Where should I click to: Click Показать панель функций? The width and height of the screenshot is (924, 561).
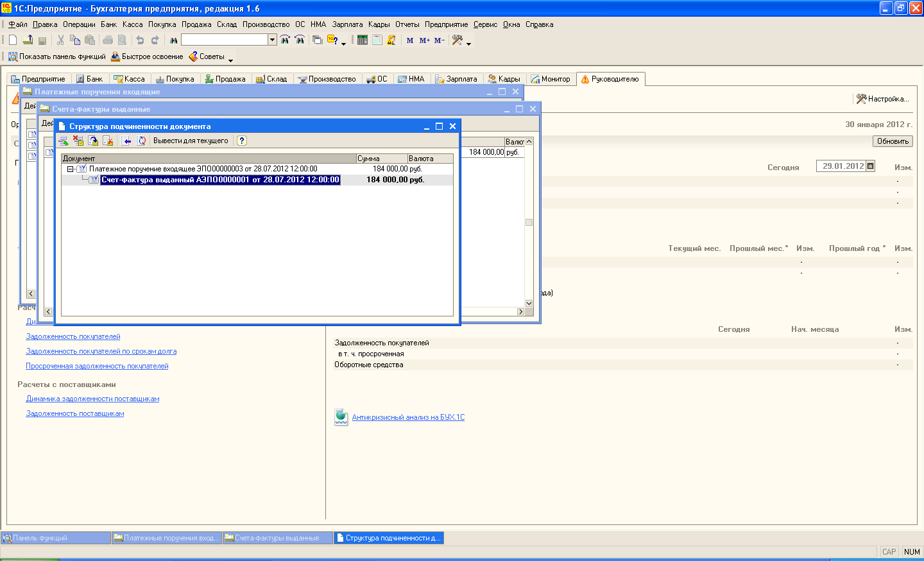point(57,56)
